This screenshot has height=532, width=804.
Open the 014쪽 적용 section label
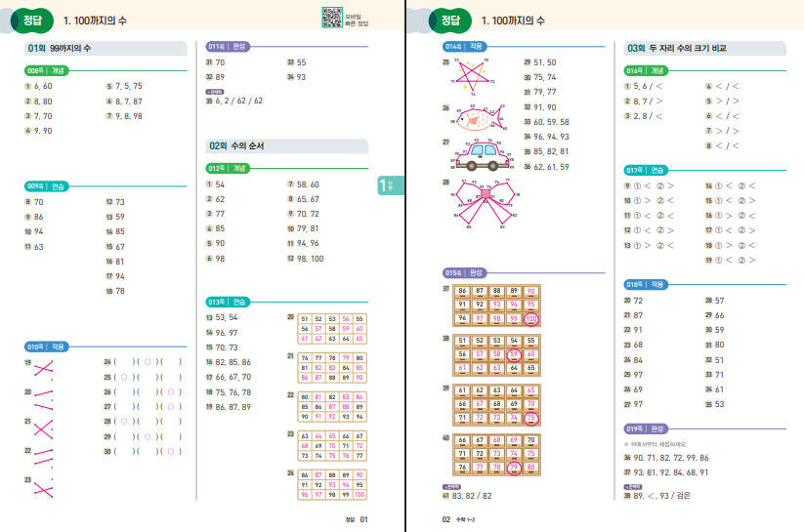(465, 47)
